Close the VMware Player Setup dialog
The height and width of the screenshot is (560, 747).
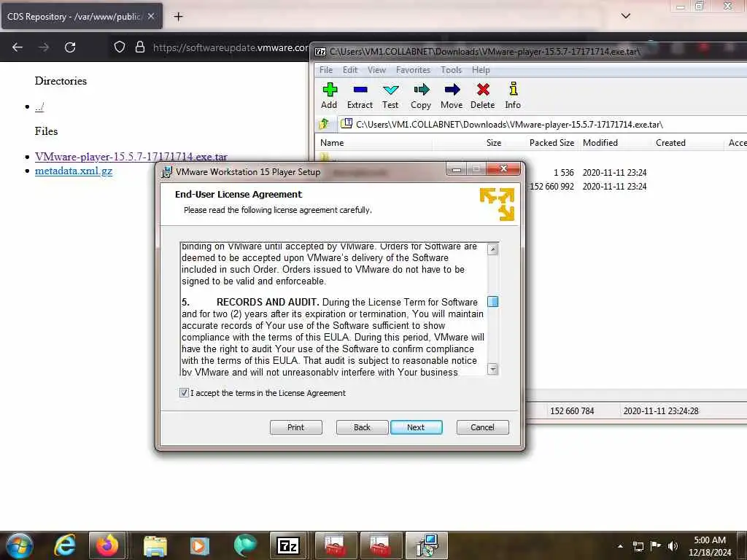503,168
